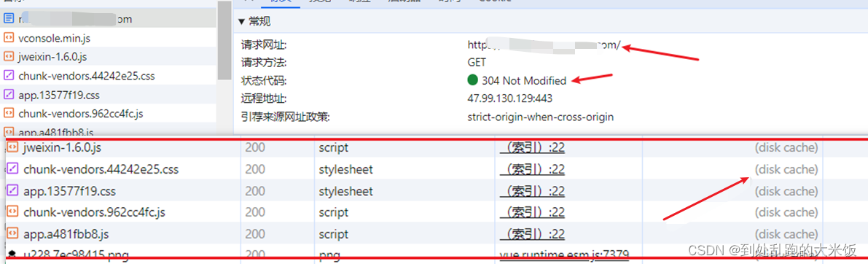Viewport: 868px width, 264px height.
Task: Click the green status dot beside 304 Not Modified
Action: coord(472,81)
